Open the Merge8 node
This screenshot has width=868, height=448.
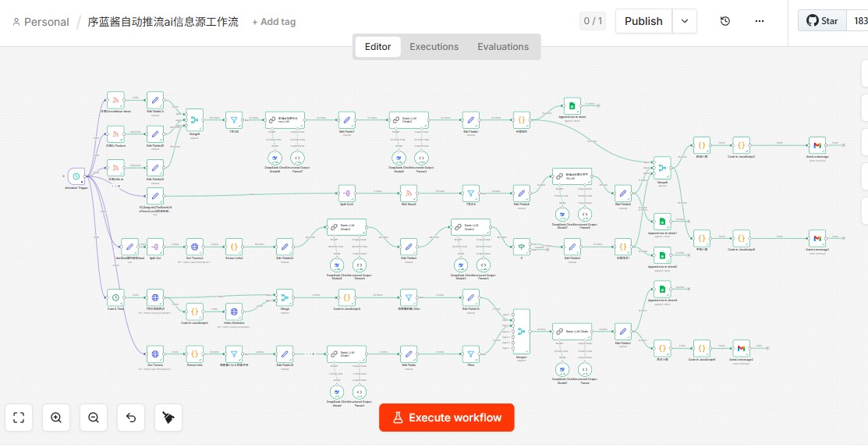[x=662, y=167]
